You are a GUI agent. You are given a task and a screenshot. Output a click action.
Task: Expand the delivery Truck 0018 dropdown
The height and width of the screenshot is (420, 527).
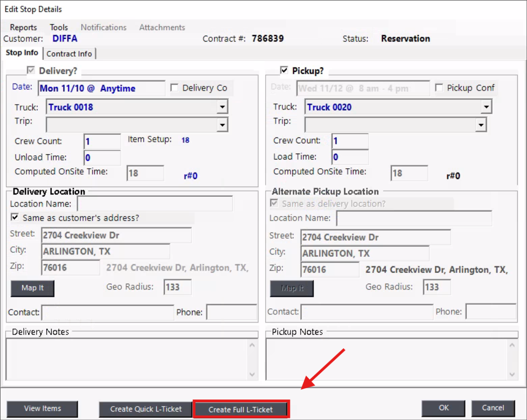point(222,107)
